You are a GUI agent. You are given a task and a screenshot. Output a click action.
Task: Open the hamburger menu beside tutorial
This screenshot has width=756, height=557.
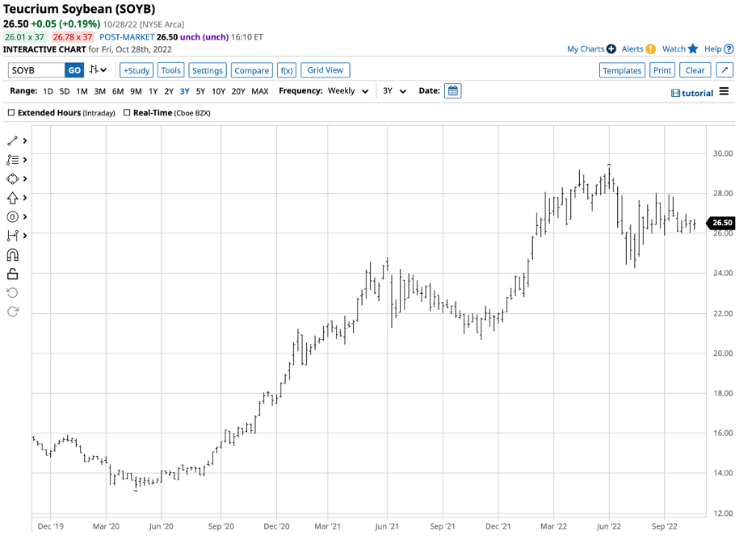click(724, 92)
